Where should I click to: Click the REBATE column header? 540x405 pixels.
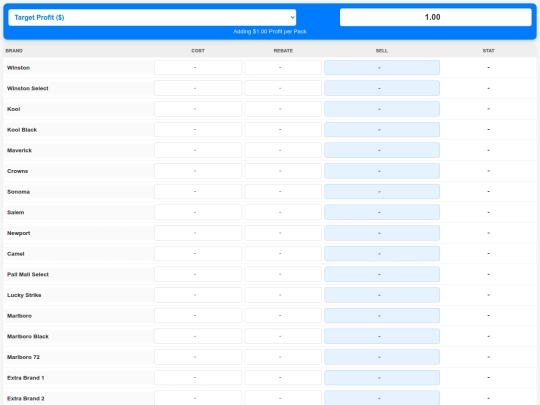[283, 51]
